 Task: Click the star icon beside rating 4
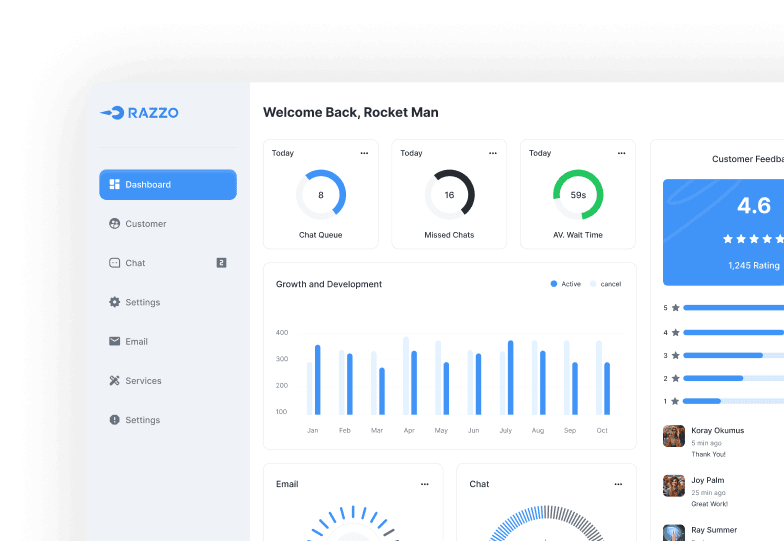pos(676,332)
